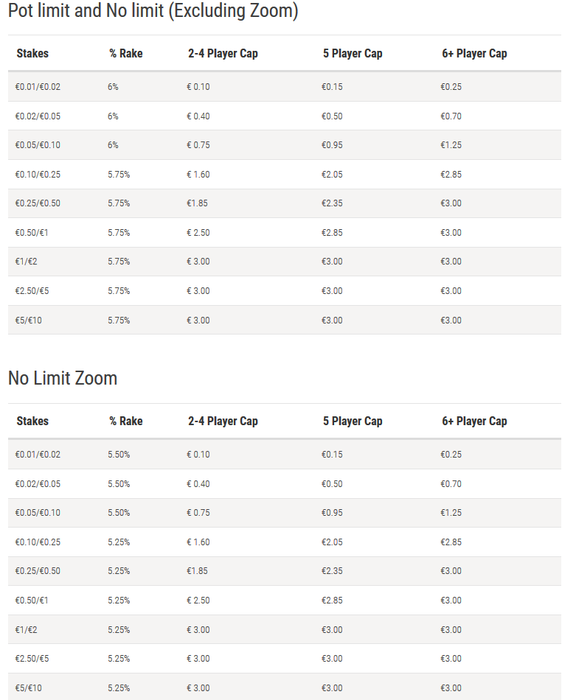Click '€1.85' cap in the Zoom table

tap(197, 571)
